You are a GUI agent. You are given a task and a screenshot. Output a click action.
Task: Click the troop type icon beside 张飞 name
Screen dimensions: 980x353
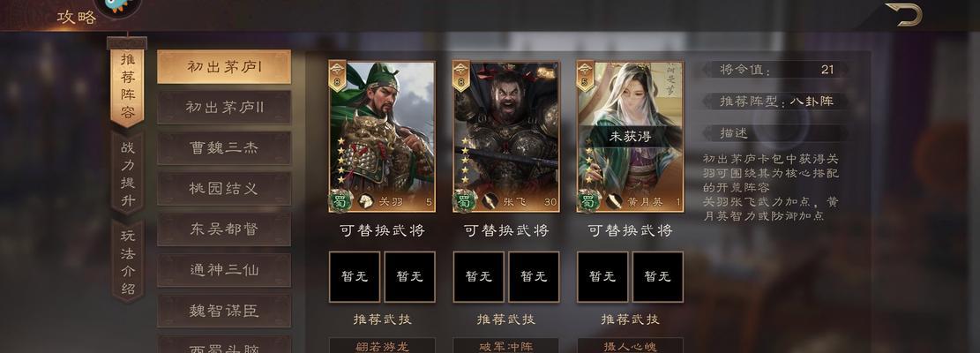pyautogui.click(x=490, y=201)
